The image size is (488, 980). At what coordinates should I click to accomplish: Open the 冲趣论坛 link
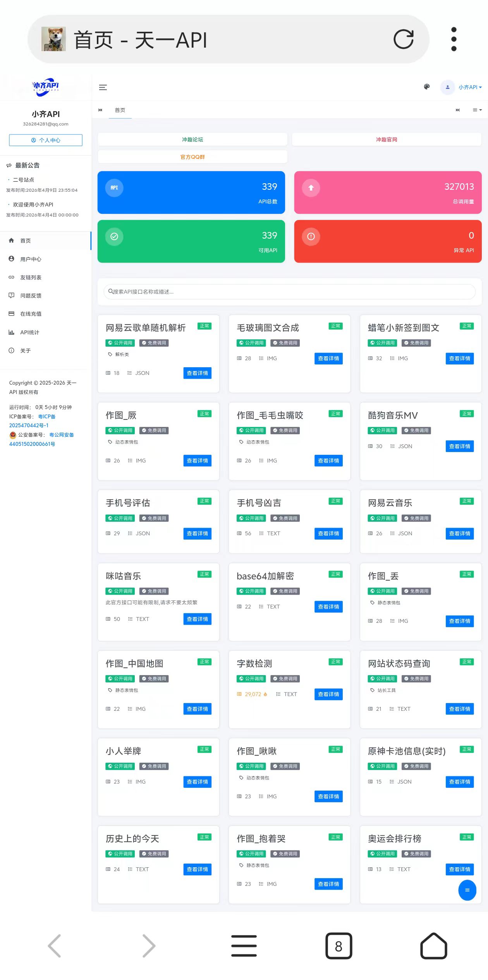(192, 139)
